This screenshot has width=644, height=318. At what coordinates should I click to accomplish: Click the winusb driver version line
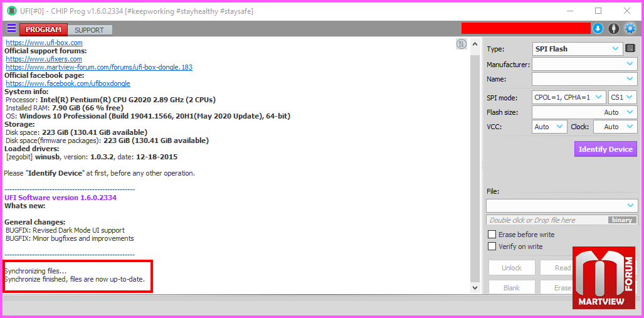click(92, 157)
